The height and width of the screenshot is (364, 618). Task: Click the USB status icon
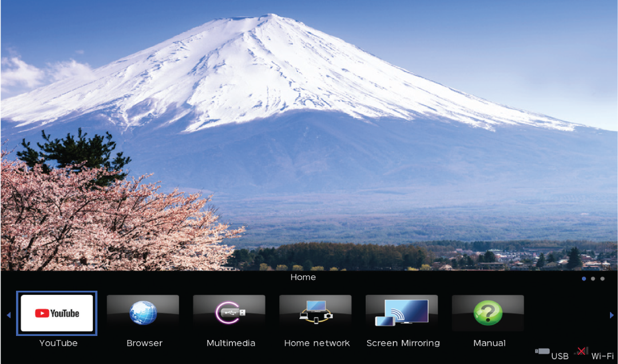coord(542,351)
